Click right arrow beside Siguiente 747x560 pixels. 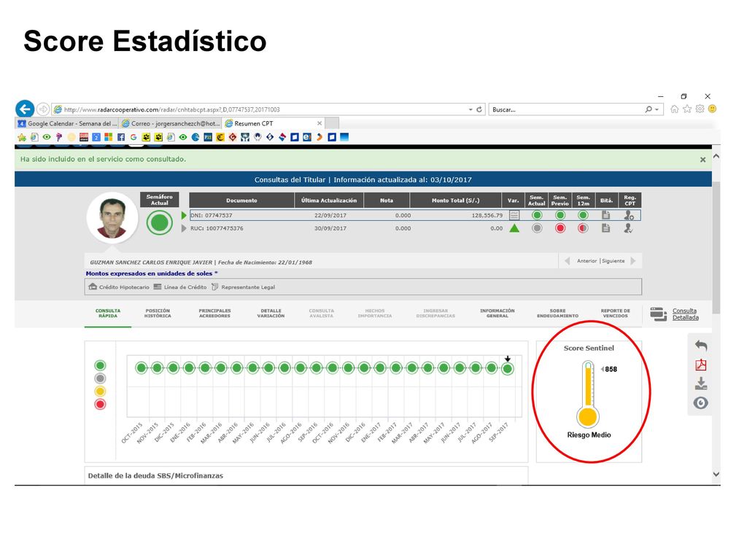pyautogui.click(x=633, y=261)
